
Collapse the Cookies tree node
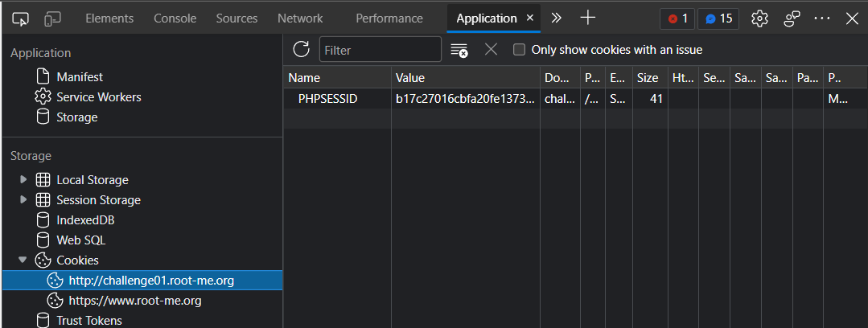pyautogui.click(x=23, y=260)
